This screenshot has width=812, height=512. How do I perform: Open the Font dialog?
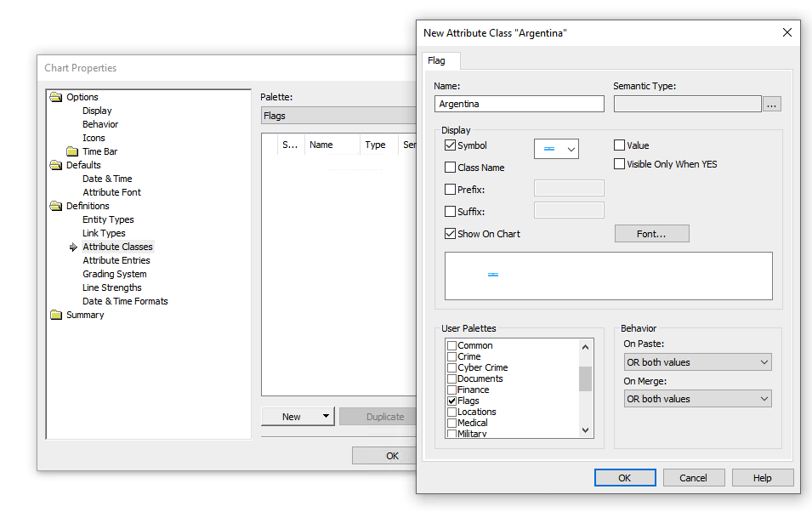(651, 233)
